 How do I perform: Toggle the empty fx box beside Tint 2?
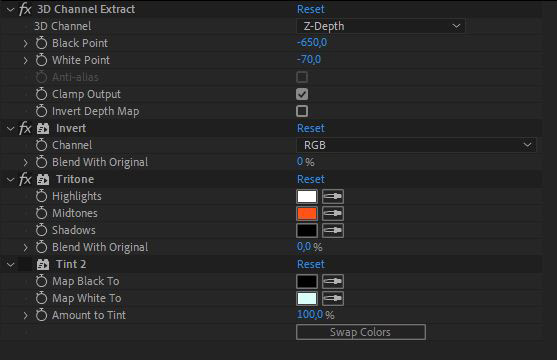pyautogui.click(x=25, y=264)
